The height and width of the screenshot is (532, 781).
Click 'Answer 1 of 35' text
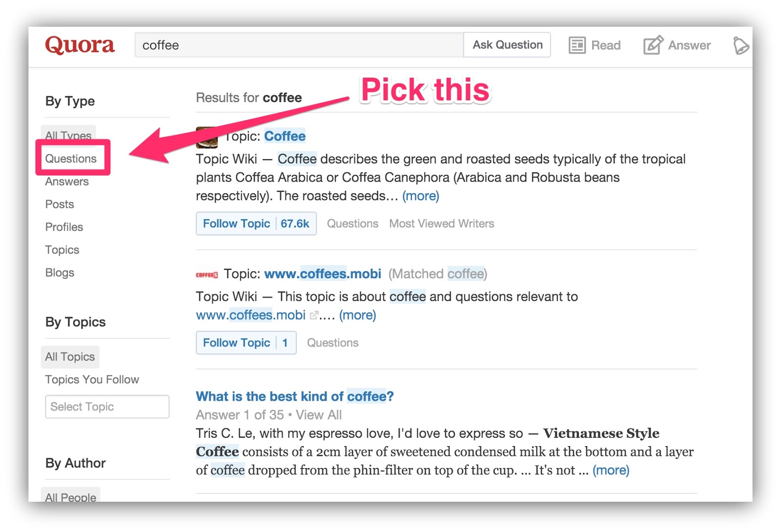[x=240, y=415]
